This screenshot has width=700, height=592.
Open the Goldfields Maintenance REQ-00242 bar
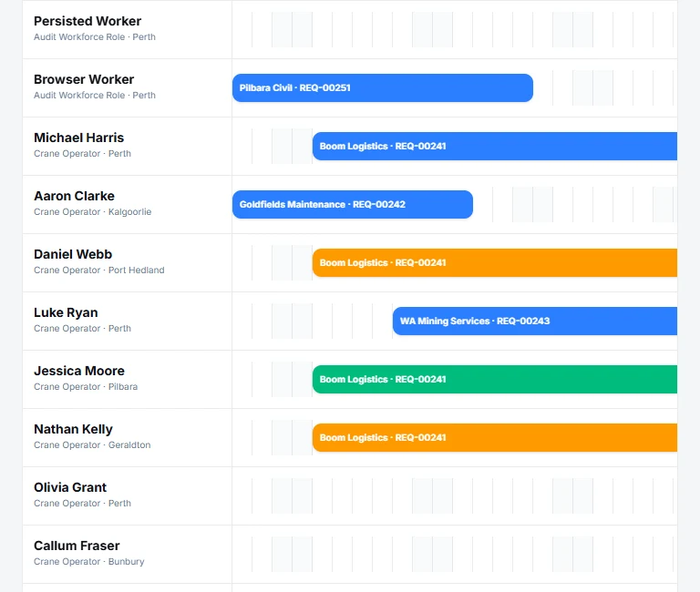[x=353, y=204]
